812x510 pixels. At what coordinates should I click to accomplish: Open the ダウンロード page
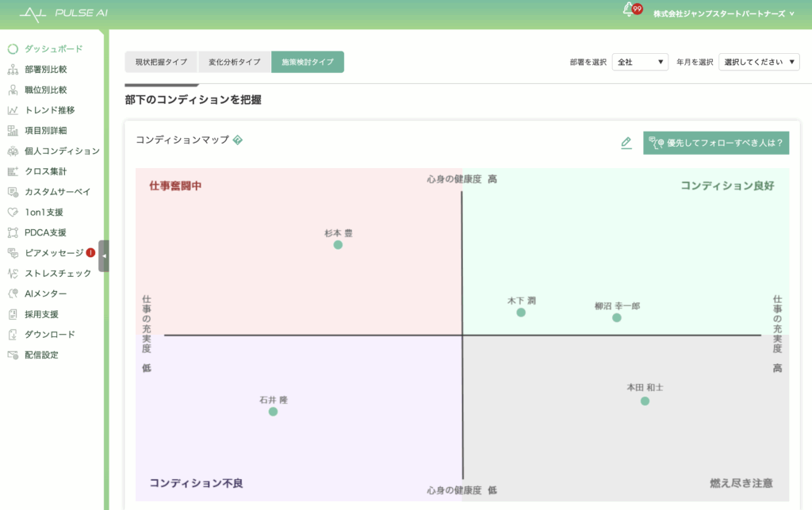pyautogui.click(x=49, y=335)
